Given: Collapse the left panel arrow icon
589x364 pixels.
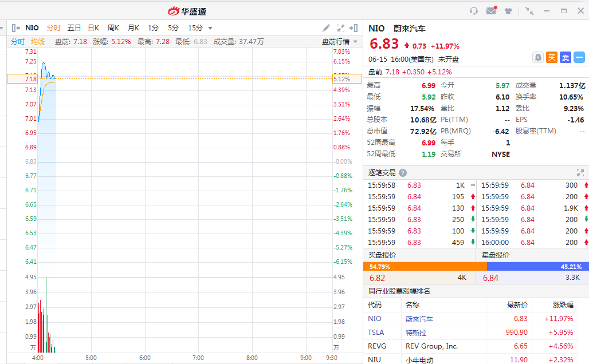Looking at the screenshot, I should tap(15, 27).
